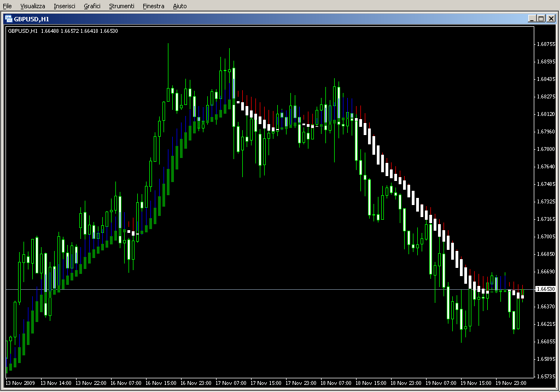The width and height of the screenshot is (560, 392).
Task: Minimize the GBPUSD,H1 chart window
Action: [532, 19]
